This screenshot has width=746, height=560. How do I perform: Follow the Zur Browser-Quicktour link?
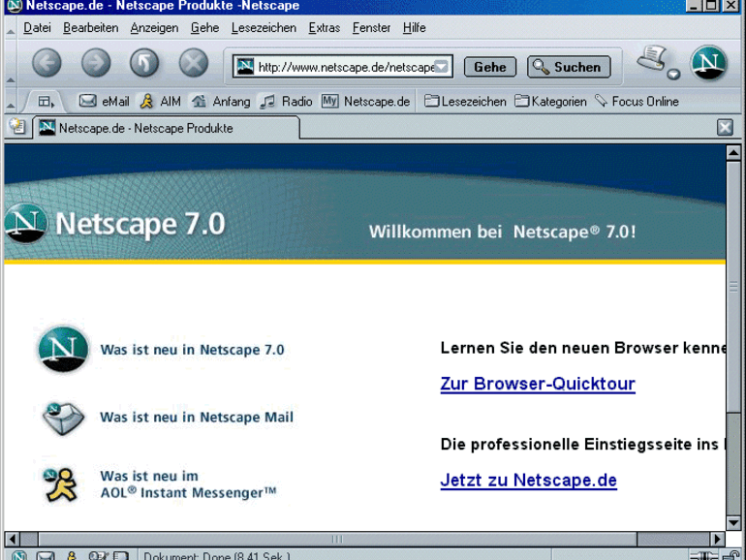pyautogui.click(x=538, y=385)
